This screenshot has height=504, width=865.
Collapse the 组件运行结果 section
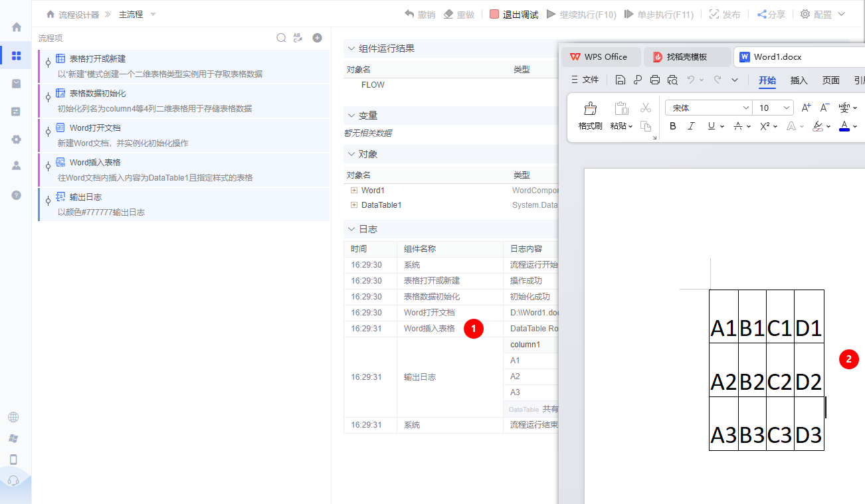coord(351,48)
